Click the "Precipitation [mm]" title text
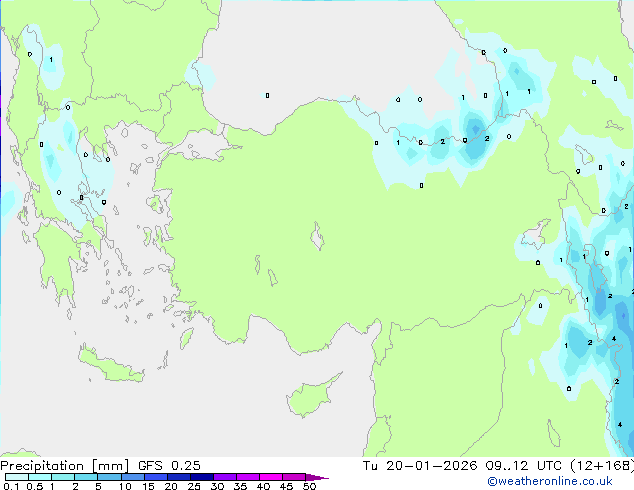 [x=65, y=466]
